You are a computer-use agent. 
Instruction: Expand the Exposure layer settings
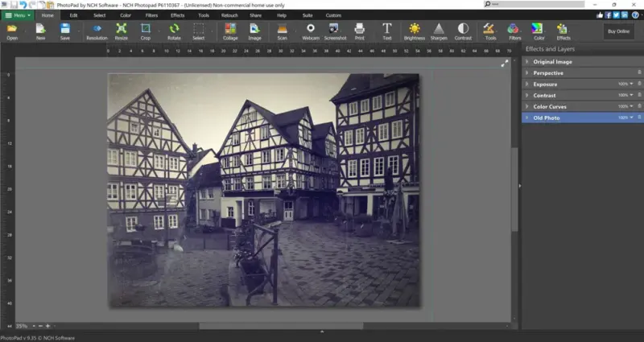click(x=527, y=84)
